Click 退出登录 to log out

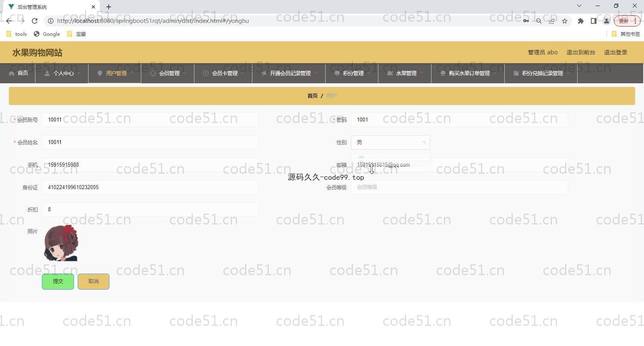pyautogui.click(x=615, y=52)
